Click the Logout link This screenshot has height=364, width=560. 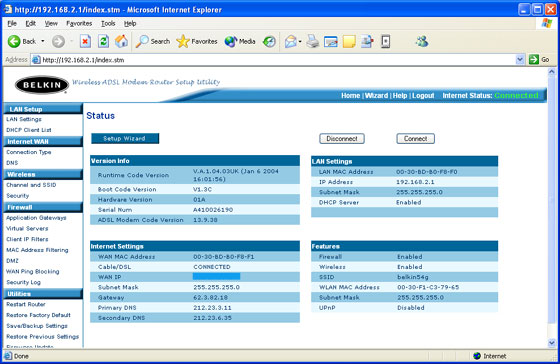[x=423, y=95]
